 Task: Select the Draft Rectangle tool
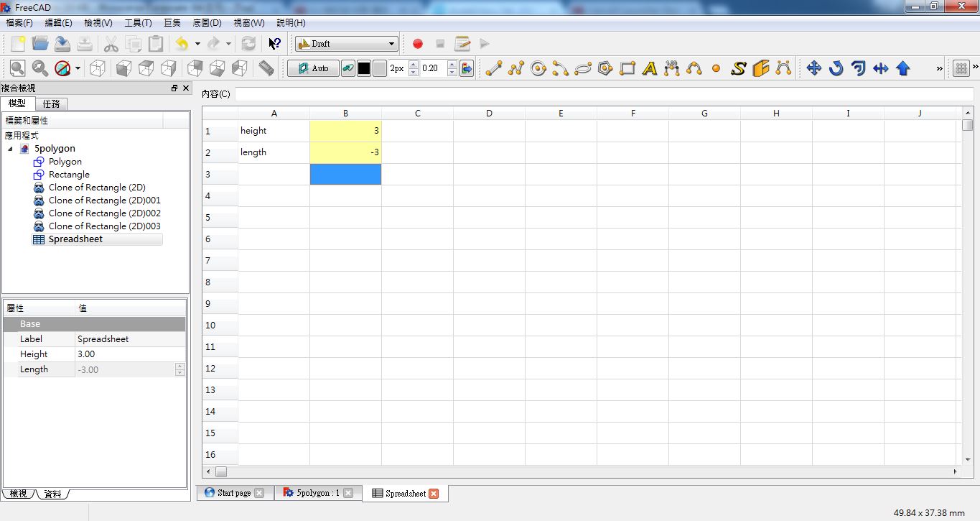point(627,68)
